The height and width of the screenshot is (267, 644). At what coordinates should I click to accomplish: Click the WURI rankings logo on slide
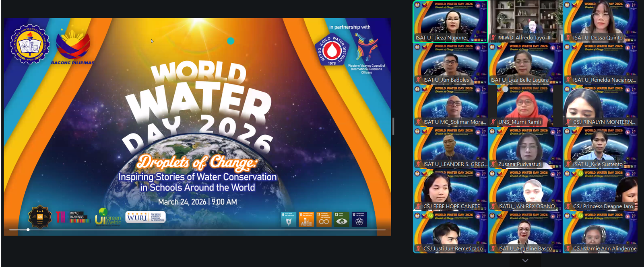coord(145,217)
